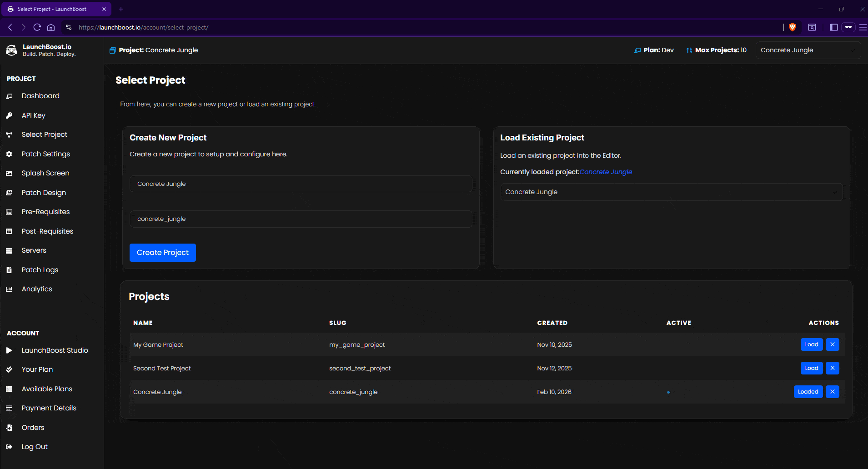Go to browser home page icon
This screenshot has height=469, width=868.
[x=51, y=27]
